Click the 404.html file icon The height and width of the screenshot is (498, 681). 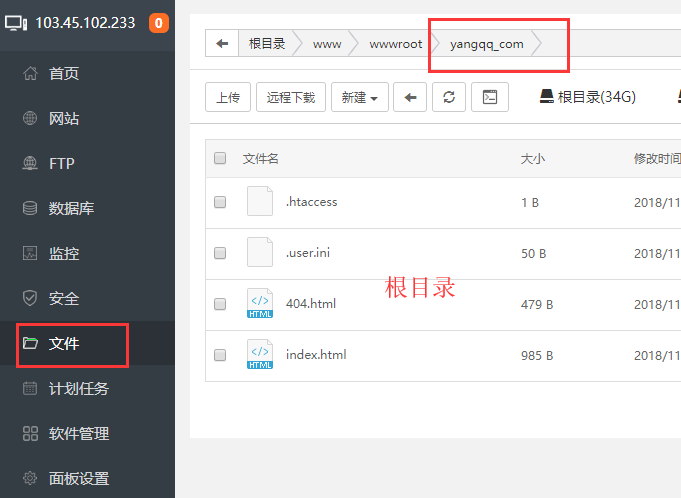pos(260,304)
